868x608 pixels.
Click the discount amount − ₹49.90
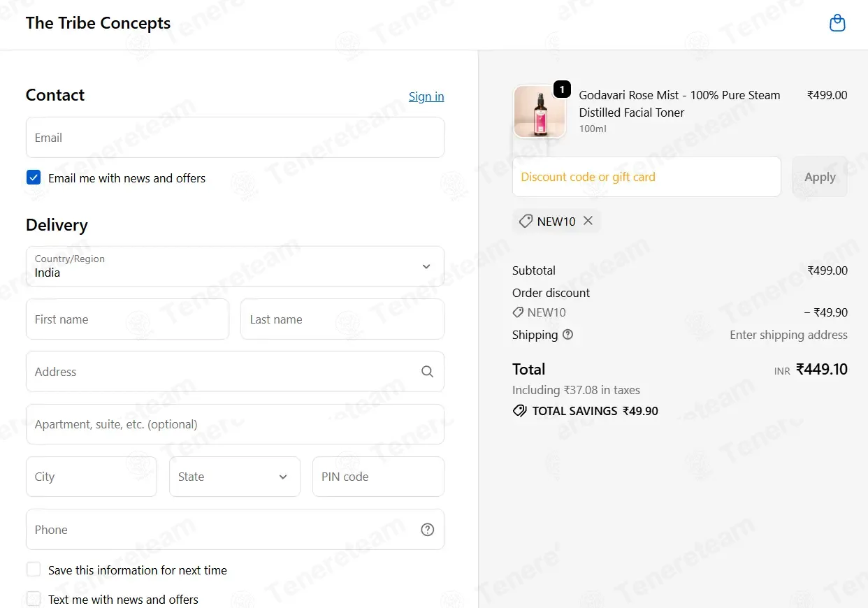[825, 312]
